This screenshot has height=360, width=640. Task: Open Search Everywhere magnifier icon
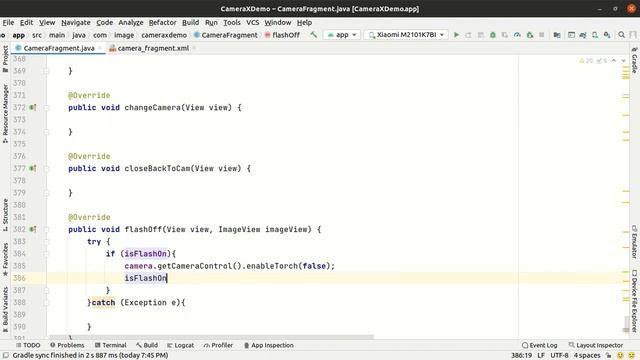tap(621, 35)
